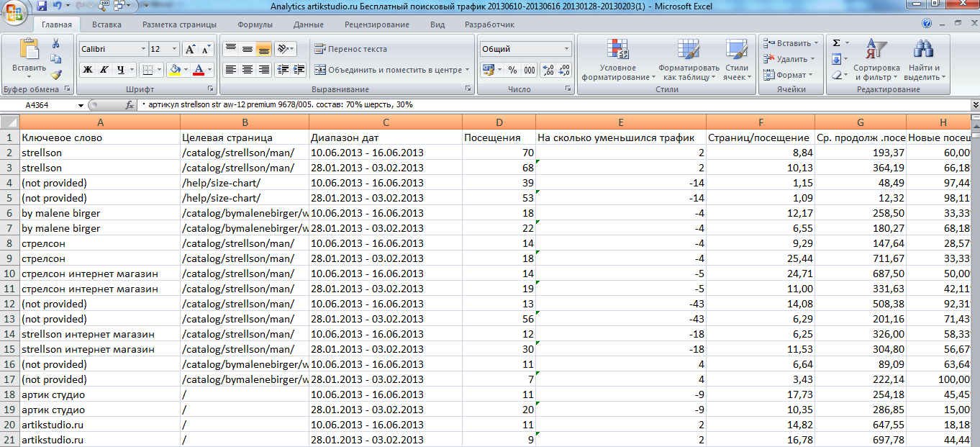Switch to the Вставка tab
Image resolution: width=980 pixels, height=447 pixels.
[x=106, y=24]
